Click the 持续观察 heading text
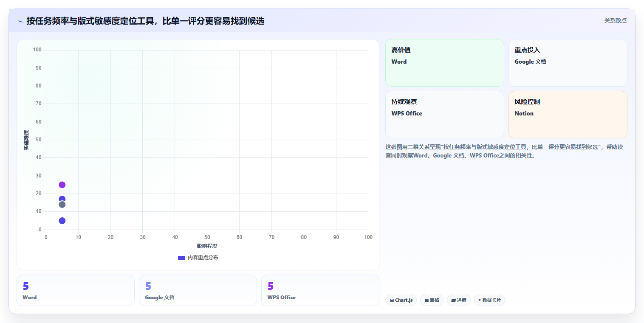This screenshot has width=644, height=323. point(404,102)
